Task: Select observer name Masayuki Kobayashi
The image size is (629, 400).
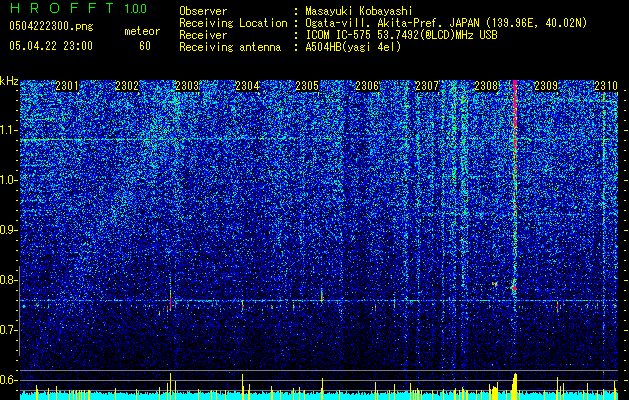Action: [359, 11]
